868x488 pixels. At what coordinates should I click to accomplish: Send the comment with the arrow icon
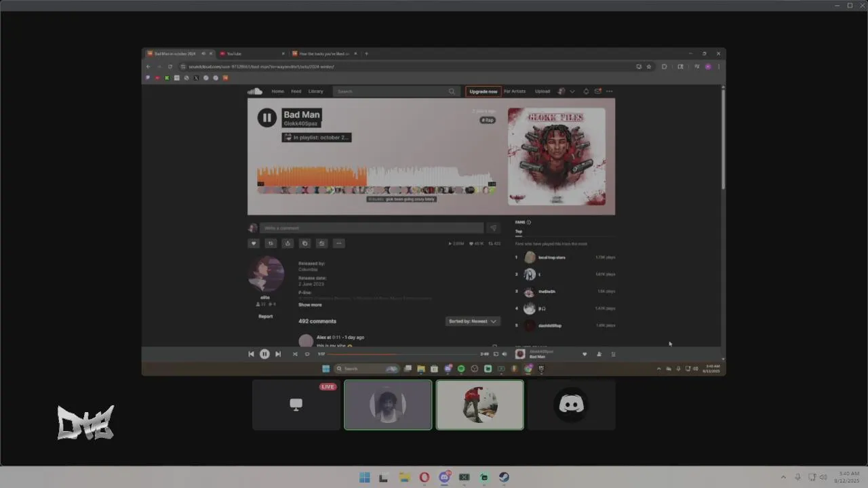pos(493,228)
